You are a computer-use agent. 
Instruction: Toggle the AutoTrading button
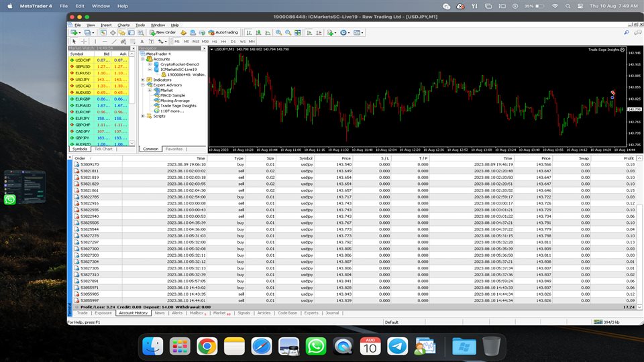click(223, 32)
